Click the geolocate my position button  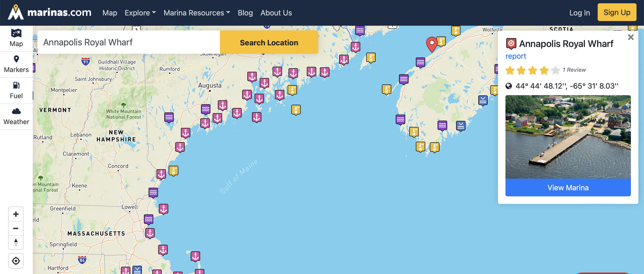click(x=16, y=261)
